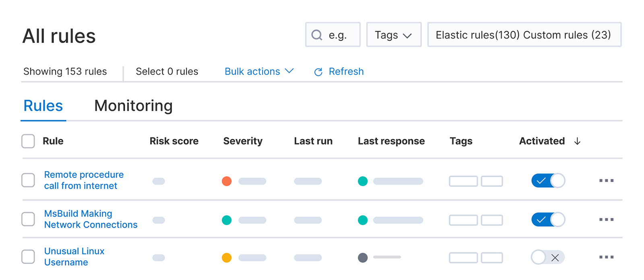Tick the checkbox for MsBuild Making Network Connections
Image resolution: width=644 pixels, height=280 pixels.
point(28,219)
